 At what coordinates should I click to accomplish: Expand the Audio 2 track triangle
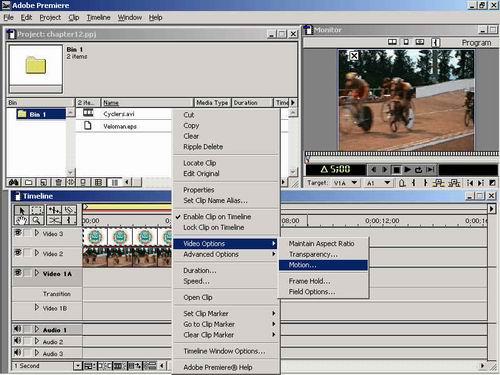[x=37, y=341]
